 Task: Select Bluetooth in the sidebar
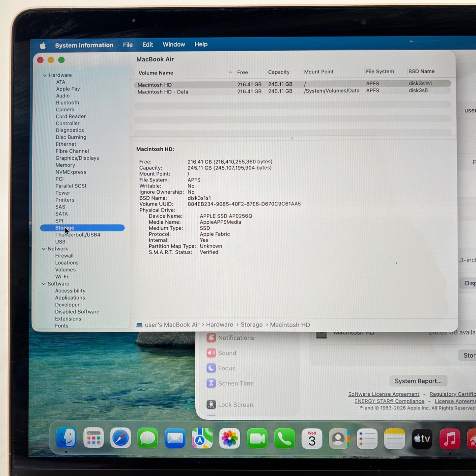[68, 103]
